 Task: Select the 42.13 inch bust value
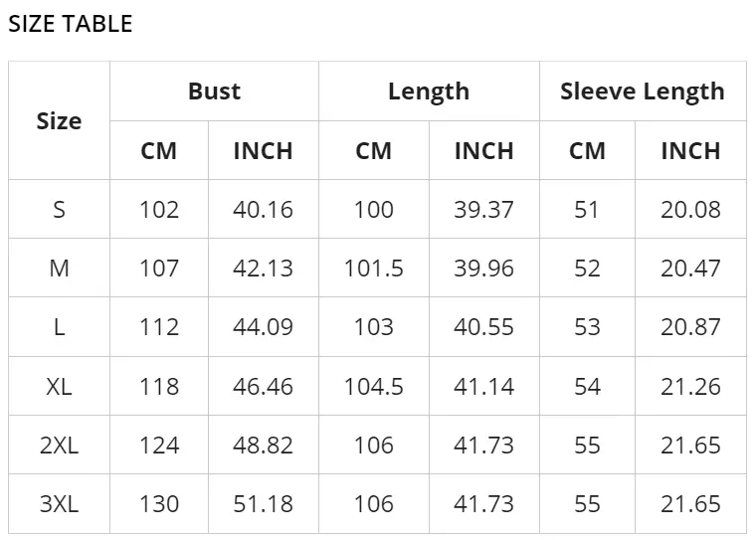(263, 269)
